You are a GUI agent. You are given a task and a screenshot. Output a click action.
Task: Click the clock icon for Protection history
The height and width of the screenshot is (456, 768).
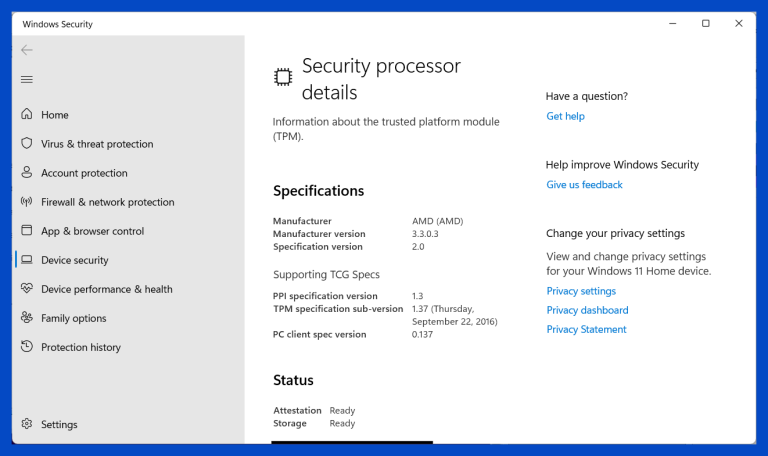coord(27,346)
